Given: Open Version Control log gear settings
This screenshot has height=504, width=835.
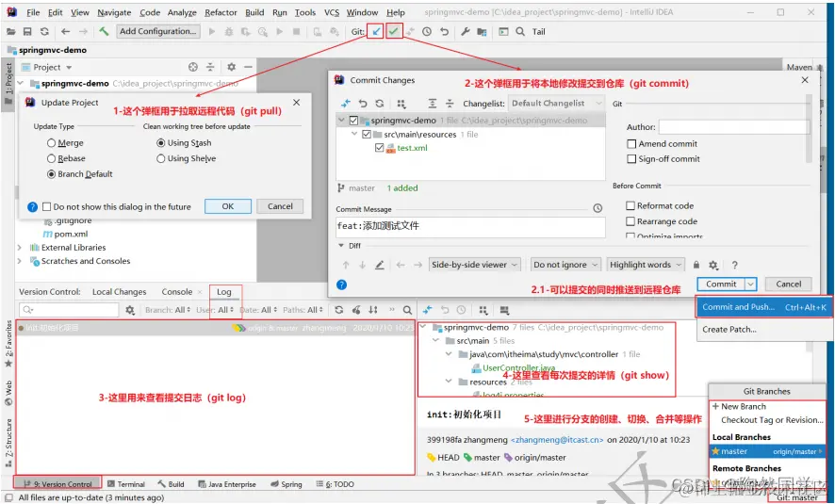Looking at the screenshot, I should point(130,310).
